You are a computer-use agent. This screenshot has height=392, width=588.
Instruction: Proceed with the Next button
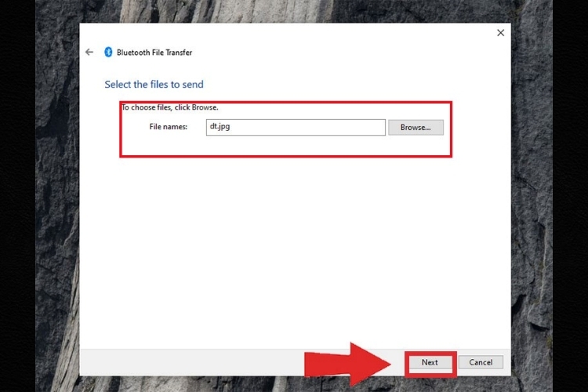pyautogui.click(x=430, y=362)
